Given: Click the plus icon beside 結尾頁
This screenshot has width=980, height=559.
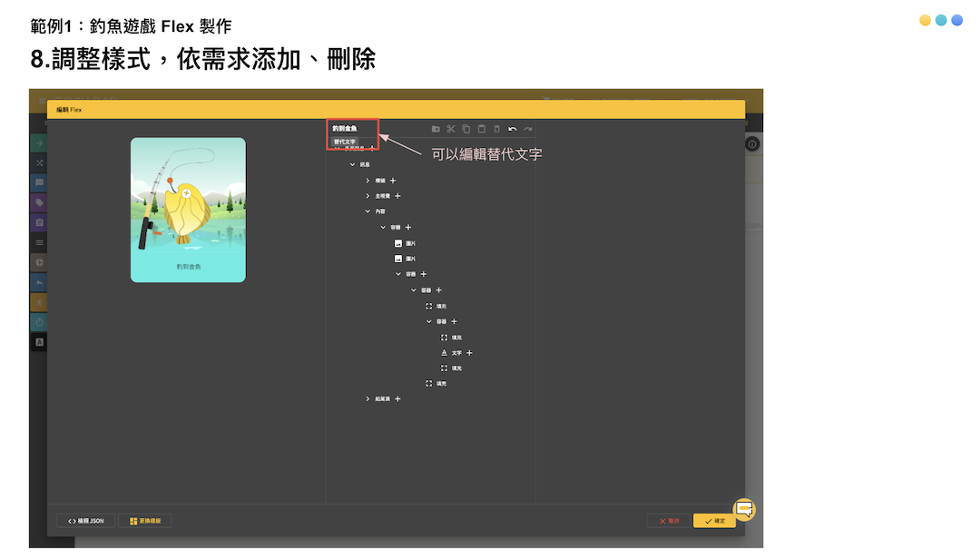Looking at the screenshot, I should tap(397, 399).
